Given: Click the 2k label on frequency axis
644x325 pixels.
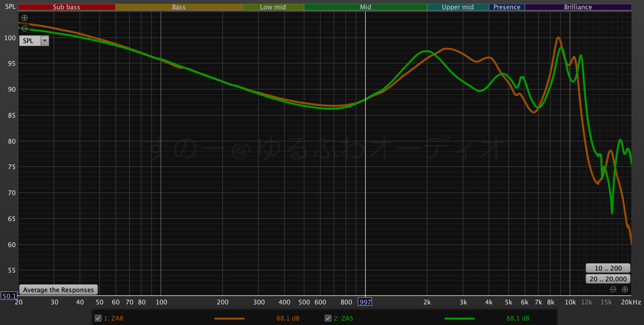Looking at the screenshot, I should click(428, 302).
